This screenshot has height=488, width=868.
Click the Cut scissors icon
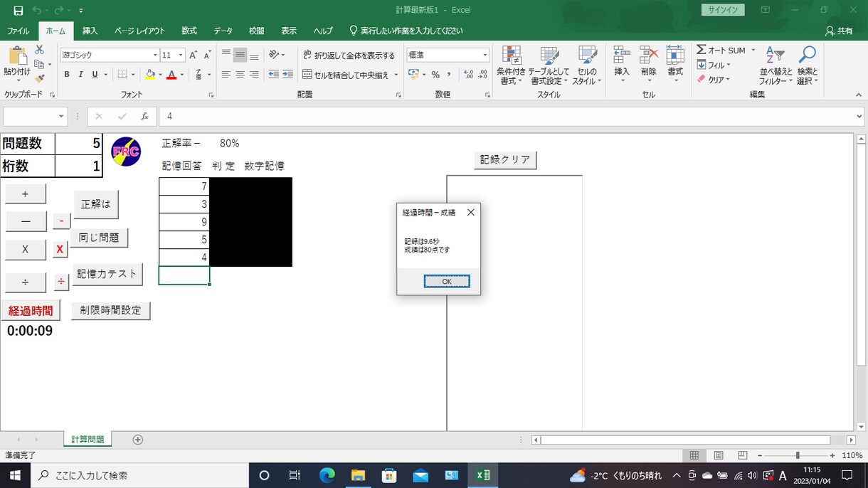39,50
